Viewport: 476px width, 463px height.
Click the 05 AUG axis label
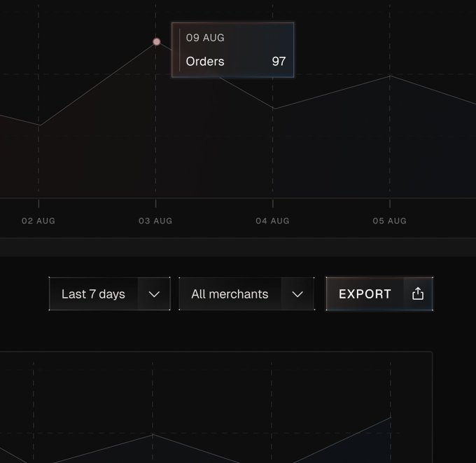pos(390,221)
